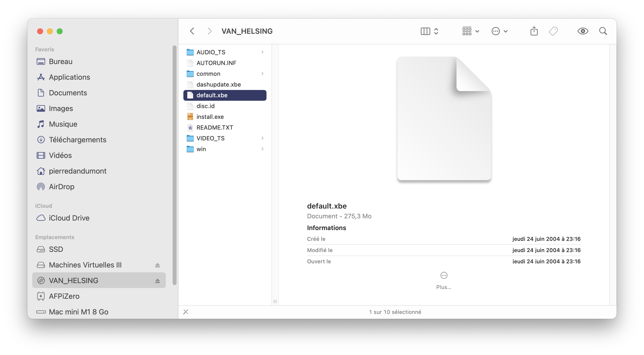Select Musique in the sidebar
This screenshot has height=355, width=644.
point(99,124)
